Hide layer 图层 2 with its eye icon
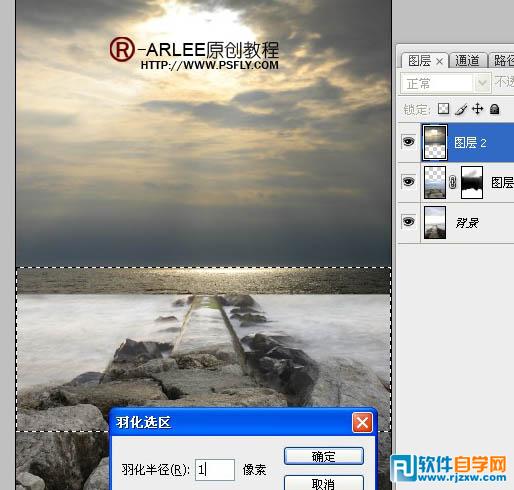 point(409,142)
